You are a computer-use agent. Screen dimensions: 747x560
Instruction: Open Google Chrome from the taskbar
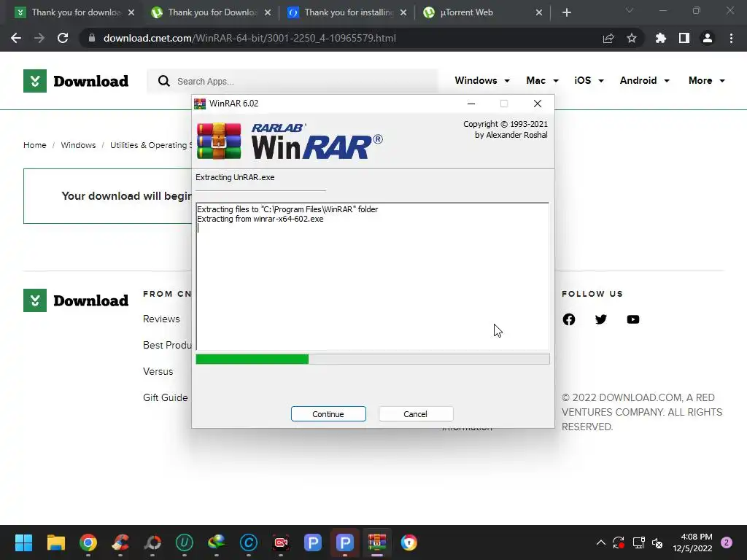point(88,542)
